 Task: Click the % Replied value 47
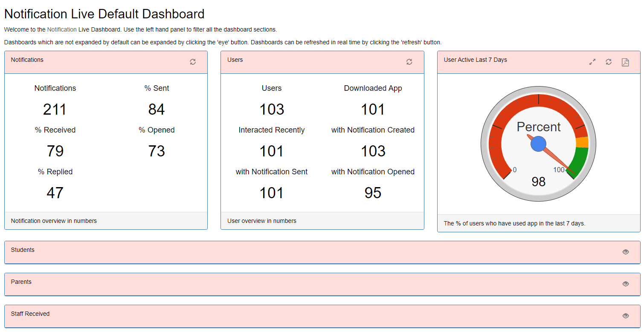click(x=55, y=193)
